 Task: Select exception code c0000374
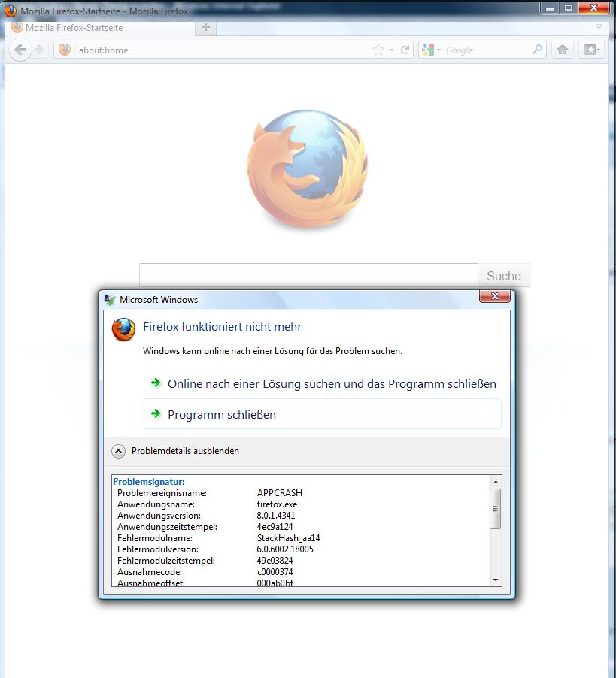tap(275, 571)
